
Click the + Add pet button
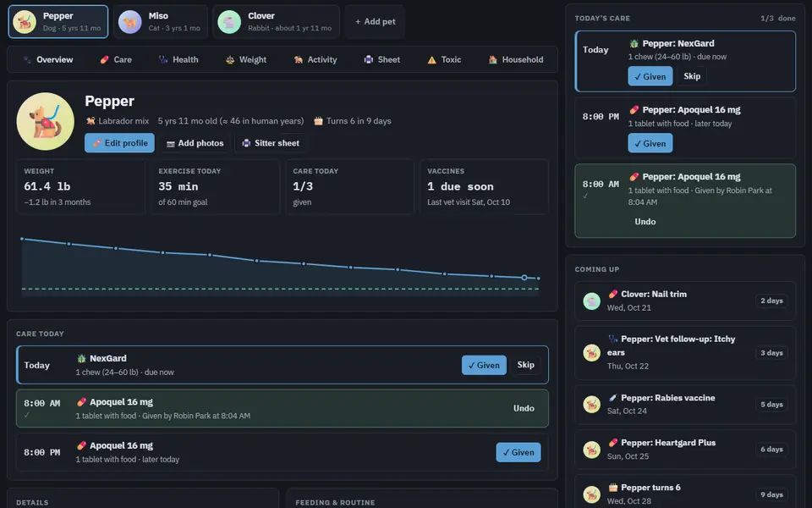coord(375,22)
